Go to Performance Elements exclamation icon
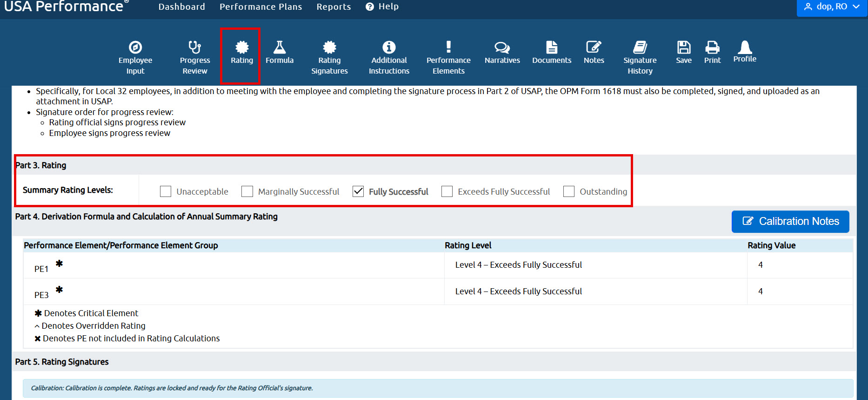The width and height of the screenshot is (868, 400). point(448,47)
